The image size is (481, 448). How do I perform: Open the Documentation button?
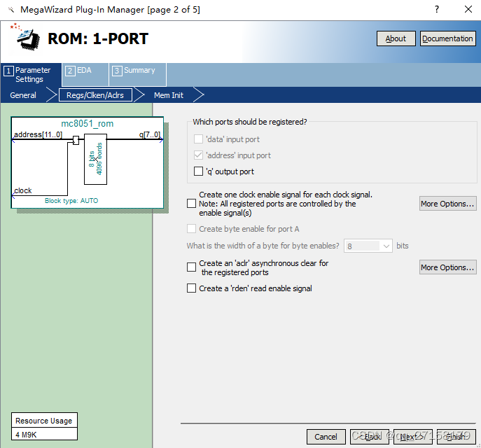[x=447, y=38]
